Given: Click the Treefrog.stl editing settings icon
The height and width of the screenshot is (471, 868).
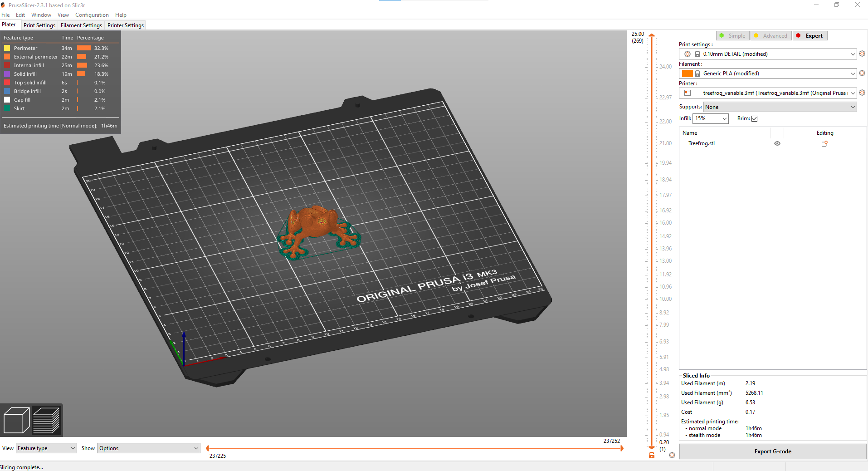Looking at the screenshot, I should [x=824, y=143].
